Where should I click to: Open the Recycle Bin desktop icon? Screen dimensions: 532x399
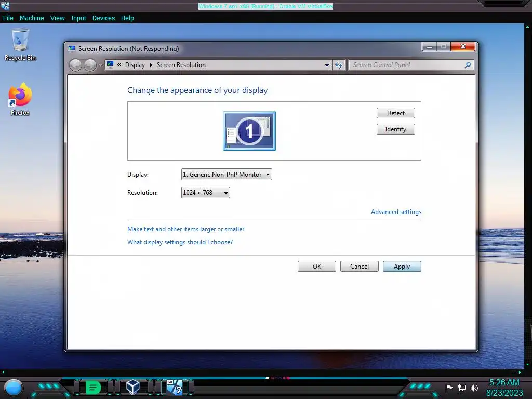(20, 45)
